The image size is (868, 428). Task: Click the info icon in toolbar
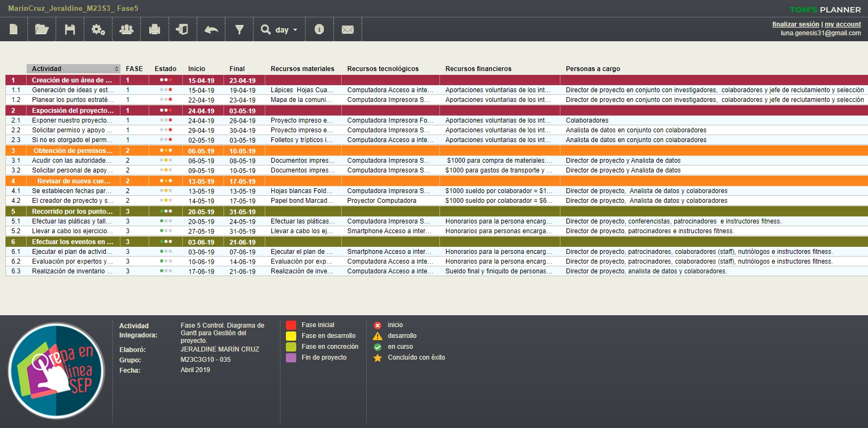click(x=319, y=29)
